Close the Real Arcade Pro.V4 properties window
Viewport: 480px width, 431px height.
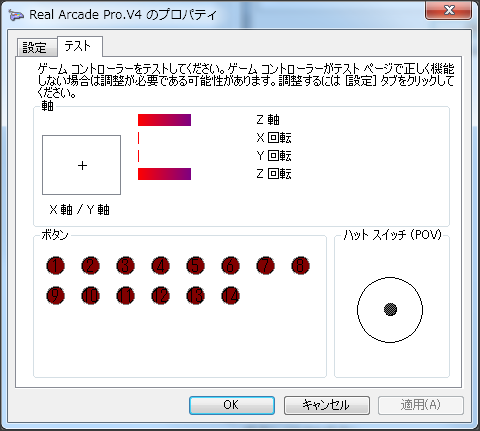point(449,10)
